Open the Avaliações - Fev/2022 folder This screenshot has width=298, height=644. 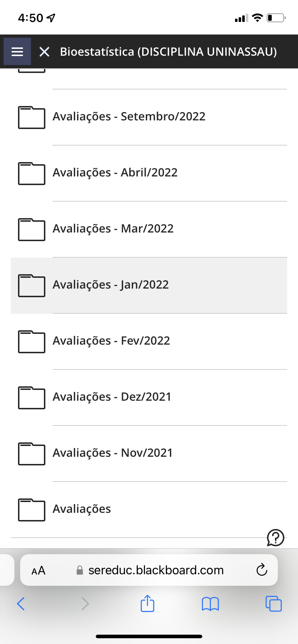(x=111, y=341)
